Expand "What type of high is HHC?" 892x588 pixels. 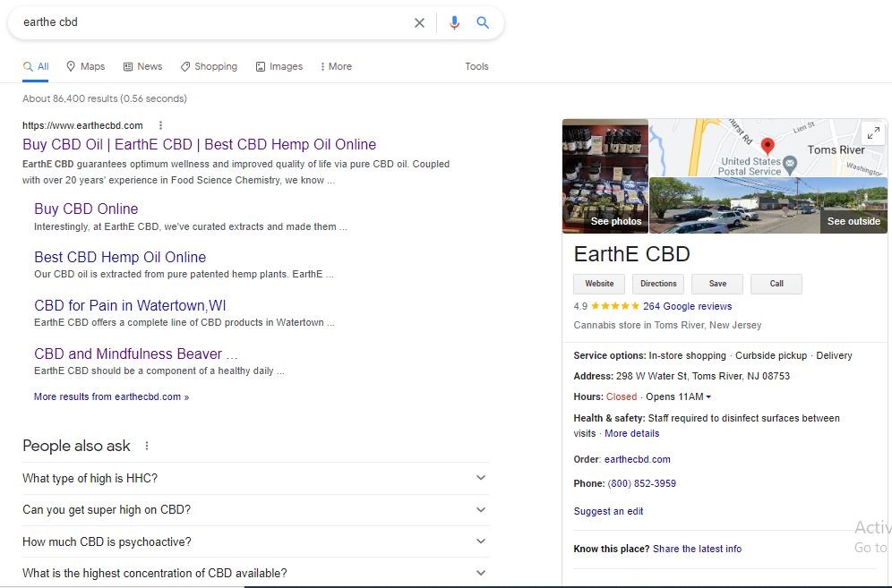(x=480, y=478)
